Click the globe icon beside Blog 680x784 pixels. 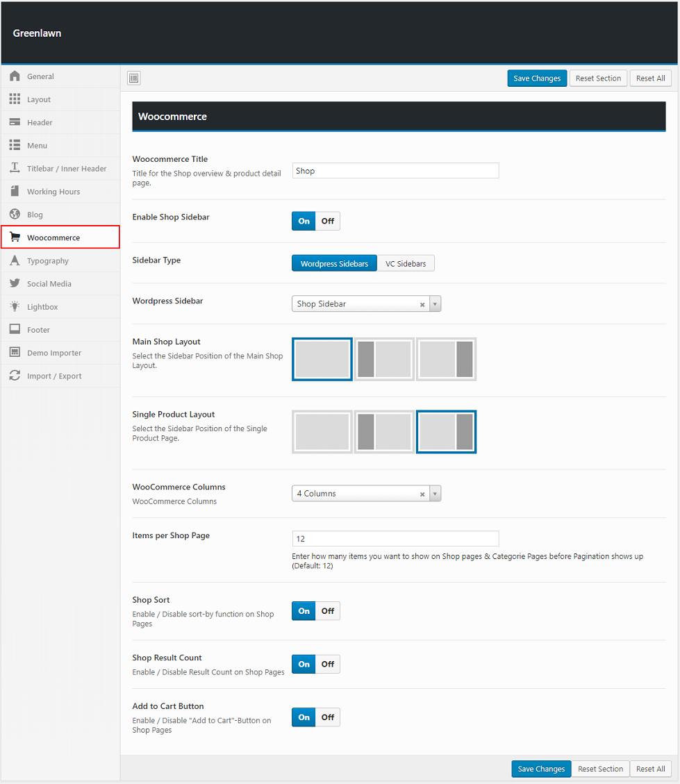coord(15,215)
